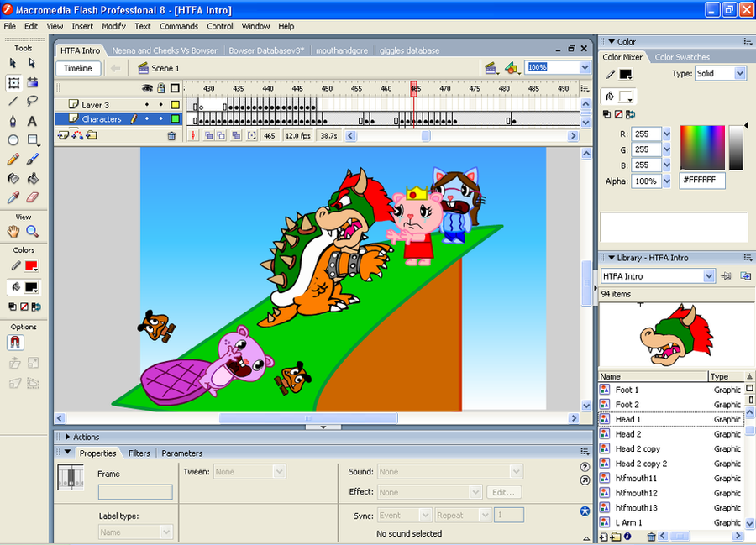Toggle Onion Skin Outlines
Screen dimensions: 756x545
(220, 136)
